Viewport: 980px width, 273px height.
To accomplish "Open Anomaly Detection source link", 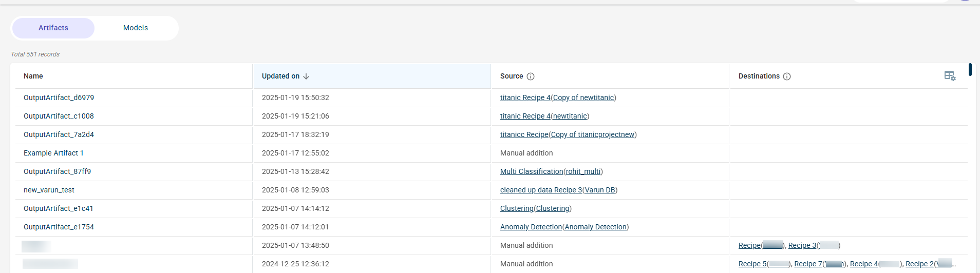I will pyautogui.click(x=564, y=227).
